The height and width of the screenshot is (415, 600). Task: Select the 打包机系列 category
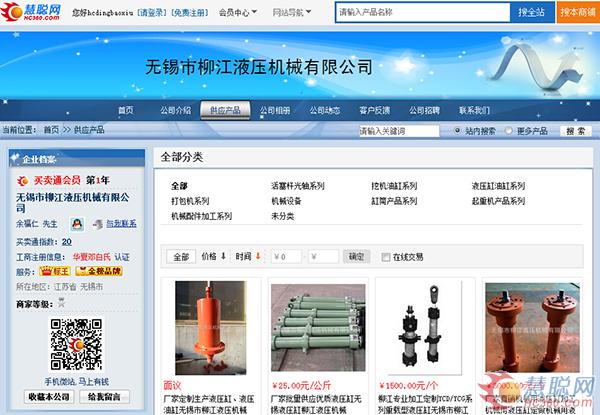[190, 201]
